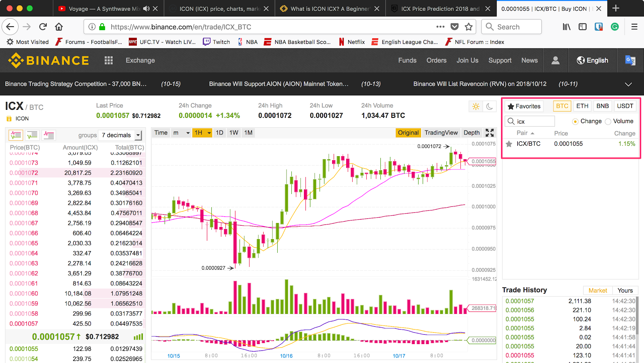
Task: Show Market trade history tab
Action: 598,291
